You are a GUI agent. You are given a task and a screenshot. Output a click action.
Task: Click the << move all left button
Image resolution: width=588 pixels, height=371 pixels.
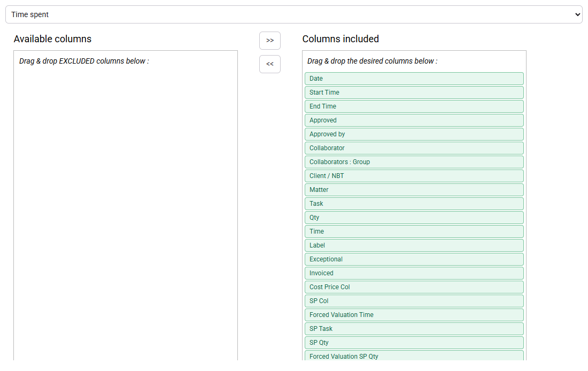tap(269, 64)
